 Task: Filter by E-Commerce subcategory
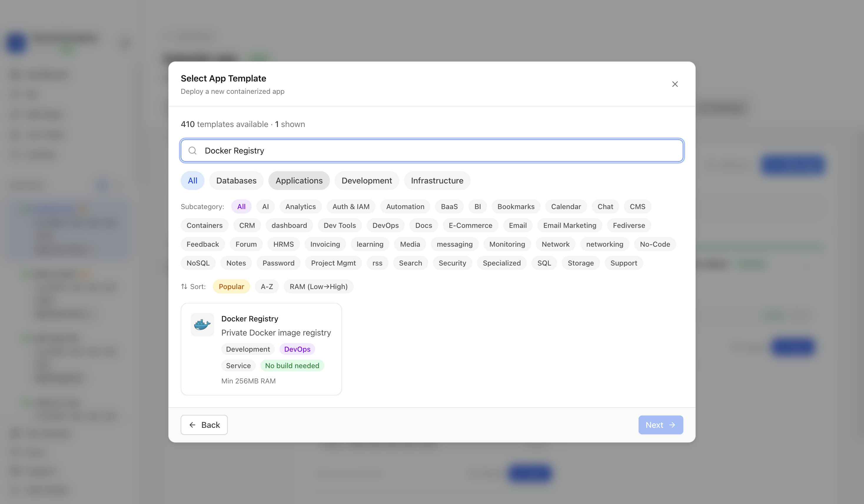(x=470, y=226)
